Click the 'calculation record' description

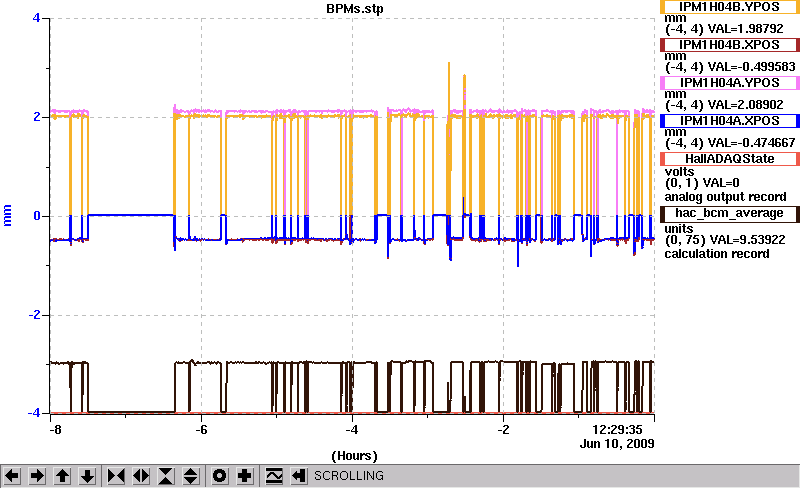[717, 254]
